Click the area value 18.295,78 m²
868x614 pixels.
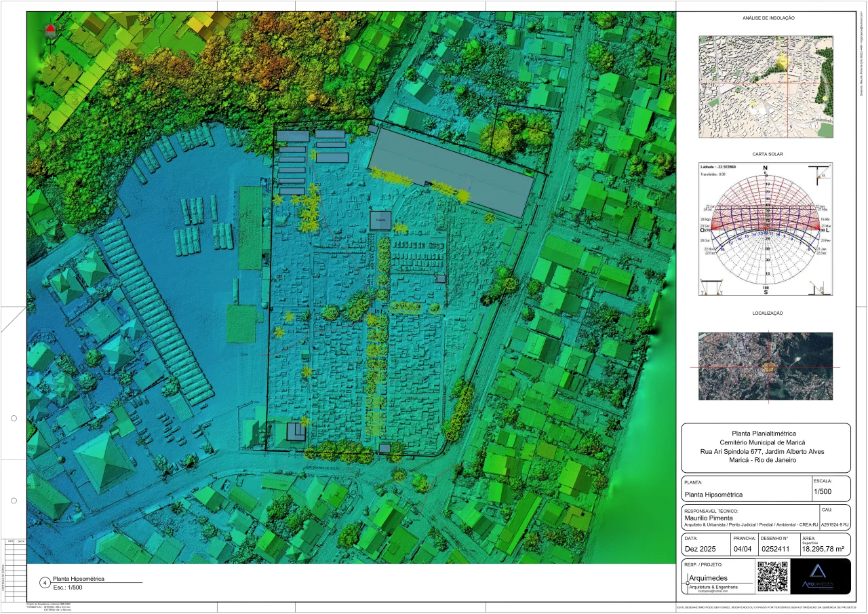[x=823, y=549]
